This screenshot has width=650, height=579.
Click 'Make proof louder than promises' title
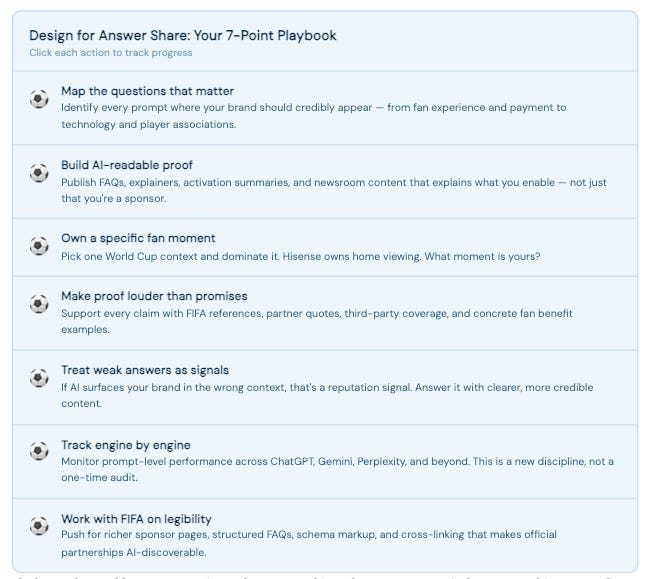[x=154, y=296]
